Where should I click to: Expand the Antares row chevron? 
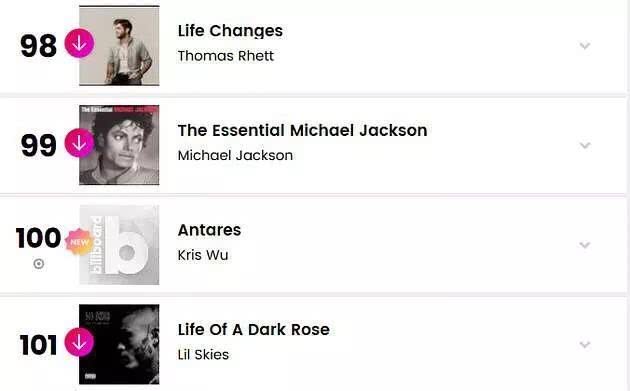585,245
